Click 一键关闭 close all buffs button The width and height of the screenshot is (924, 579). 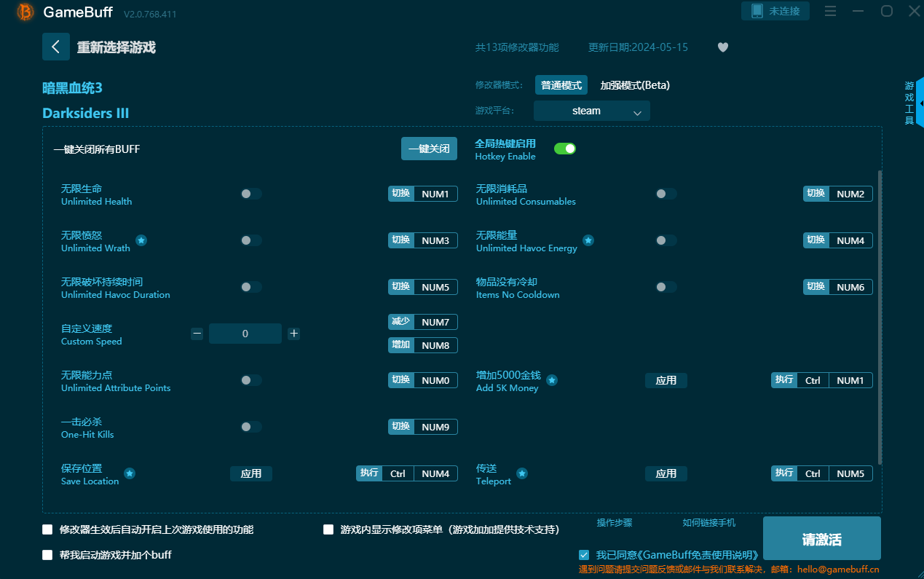click(429, 149)
